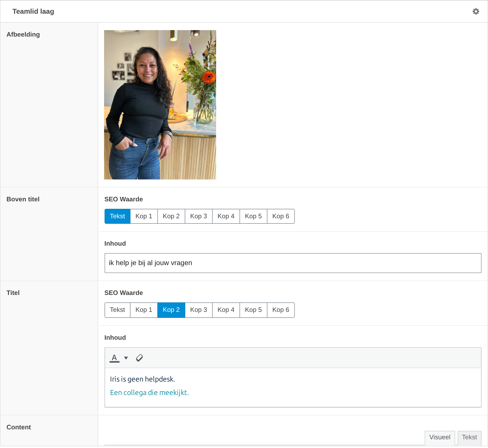Select Kop 6 for Boven titel
Screen dimensions: 488x448
281,216
